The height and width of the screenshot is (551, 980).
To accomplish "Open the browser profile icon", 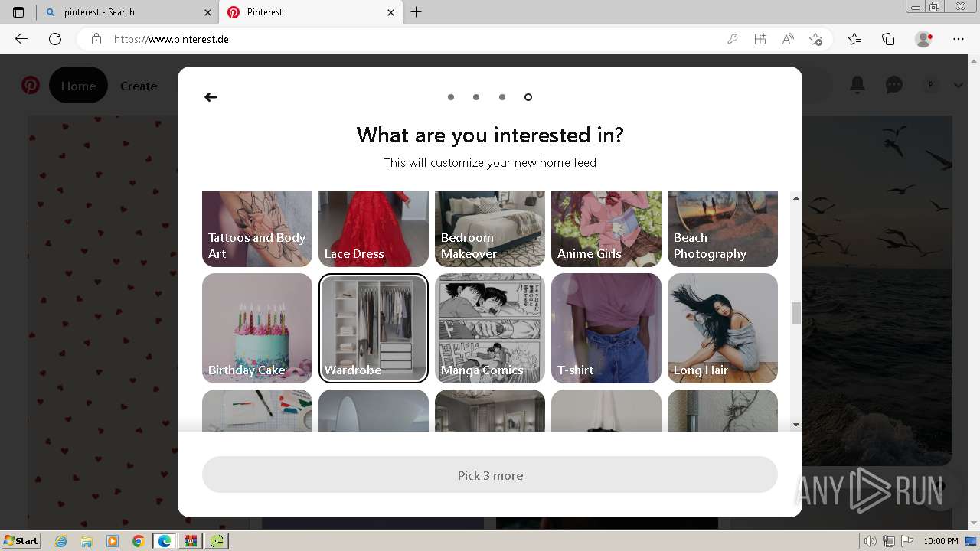I will click(924, 39).
